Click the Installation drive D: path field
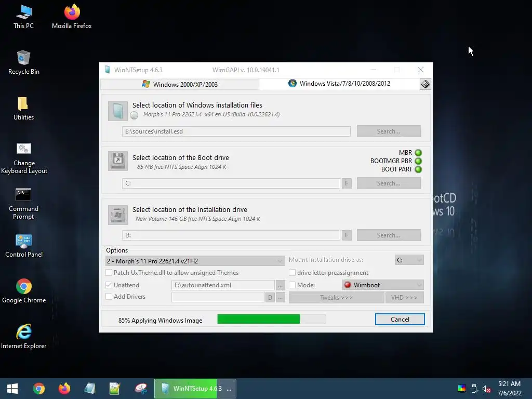Image resolution: width=532 pixels, height=399 pixels. [x=231, y=235]
